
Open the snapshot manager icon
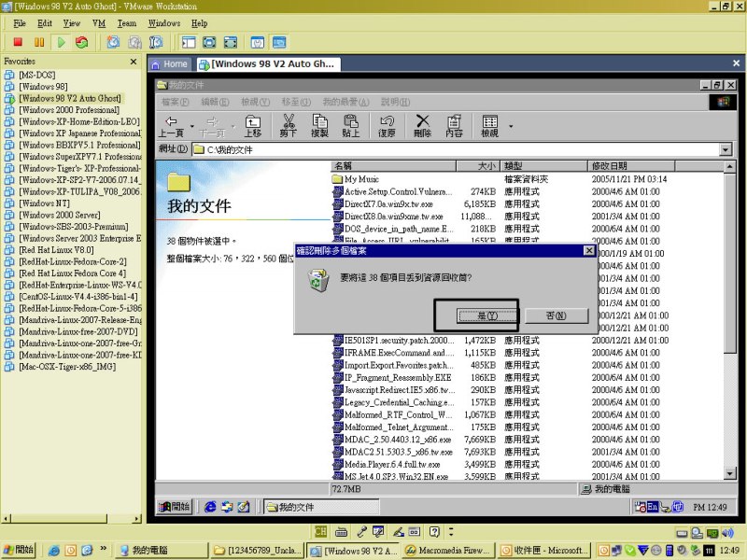point(156,42)
